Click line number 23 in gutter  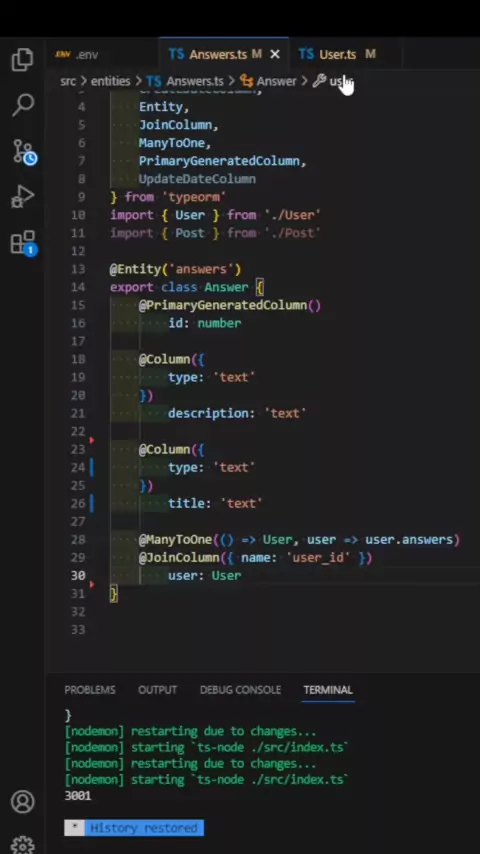(78, 449)
